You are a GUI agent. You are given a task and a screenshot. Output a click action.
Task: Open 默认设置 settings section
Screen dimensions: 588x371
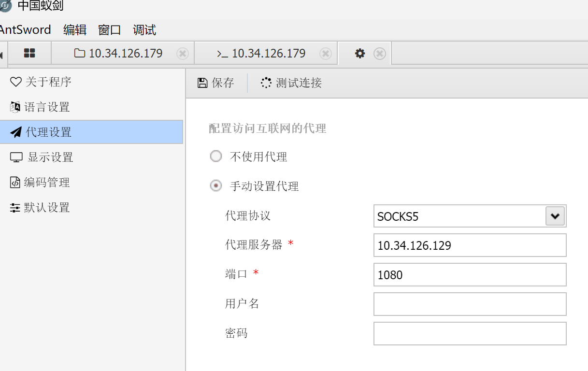[x=92, y=207]
